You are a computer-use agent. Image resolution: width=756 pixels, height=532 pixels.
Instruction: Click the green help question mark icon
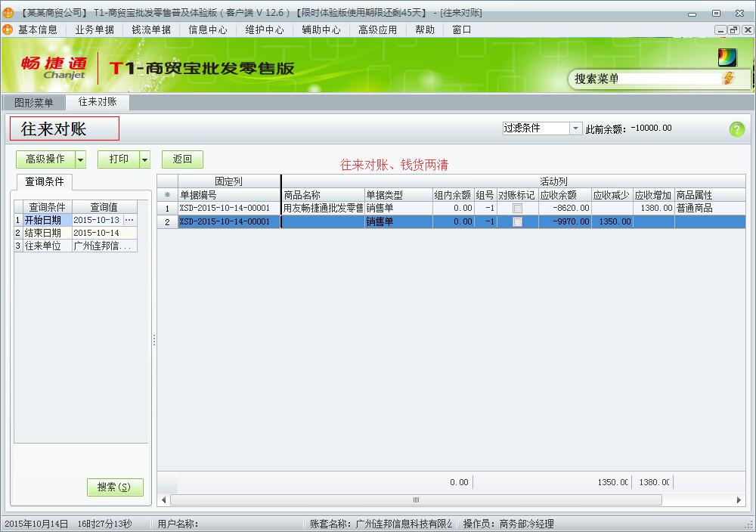pos(736,129)
